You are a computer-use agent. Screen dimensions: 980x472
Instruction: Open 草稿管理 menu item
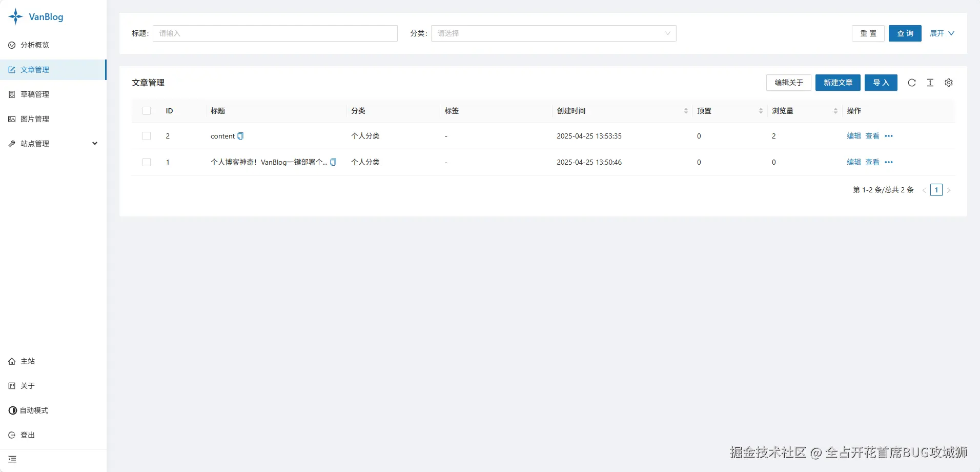53,94
